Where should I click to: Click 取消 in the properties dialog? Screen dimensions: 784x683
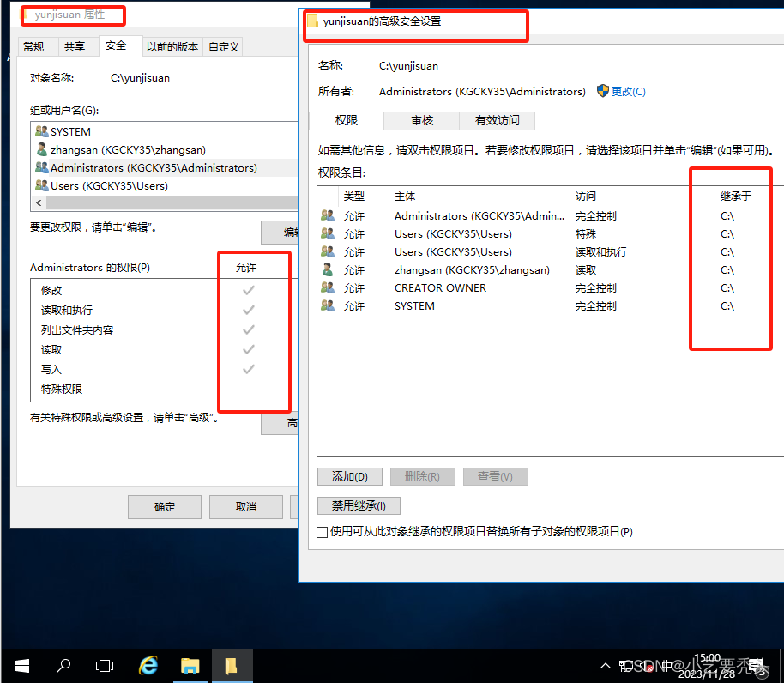point(246,507)
